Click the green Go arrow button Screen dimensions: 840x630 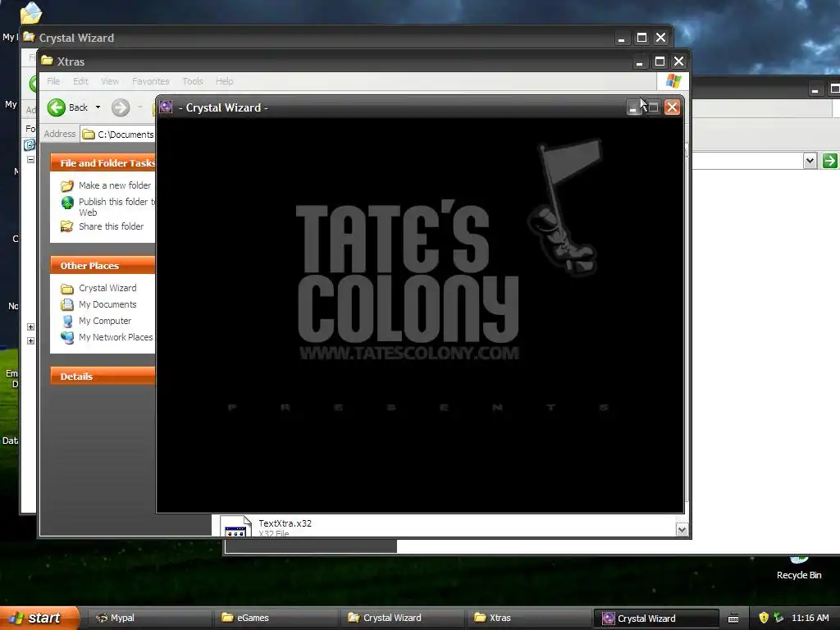point(830,160)
